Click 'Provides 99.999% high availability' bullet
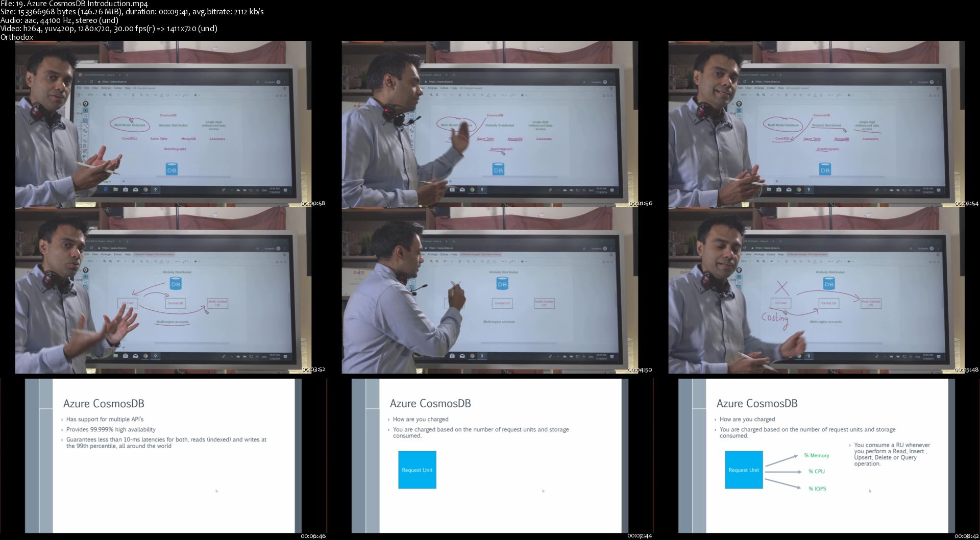 coord(111,429)
